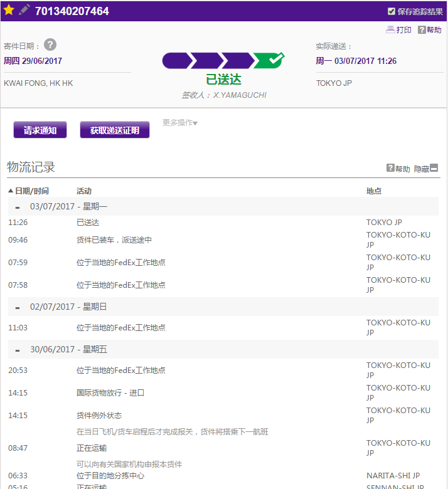Click the yellow favorite star icon
The height and width of the screenshot is (489, 448).
click(x=9, y=10)
